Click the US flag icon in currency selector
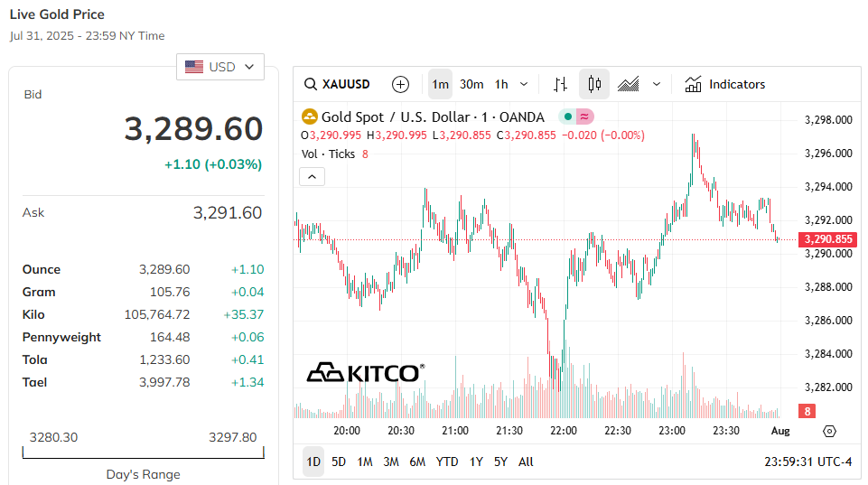Screen dimensions: 868x485 (x=194, y=67)
